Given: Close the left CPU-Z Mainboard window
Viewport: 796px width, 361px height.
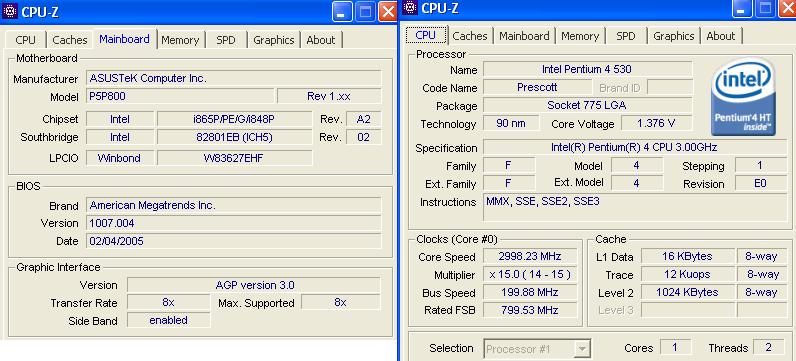Looking at the screenshot, I should (x=388, y=13).
